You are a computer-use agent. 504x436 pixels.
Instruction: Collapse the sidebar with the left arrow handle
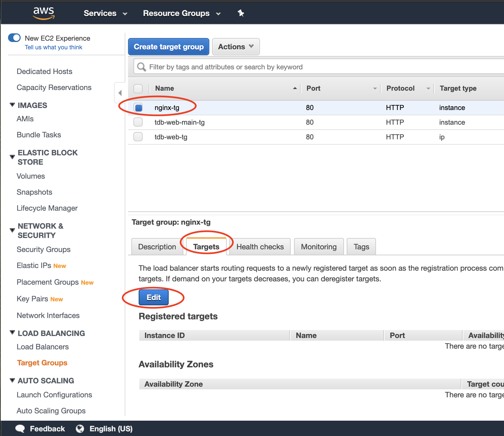click(120, 93)
